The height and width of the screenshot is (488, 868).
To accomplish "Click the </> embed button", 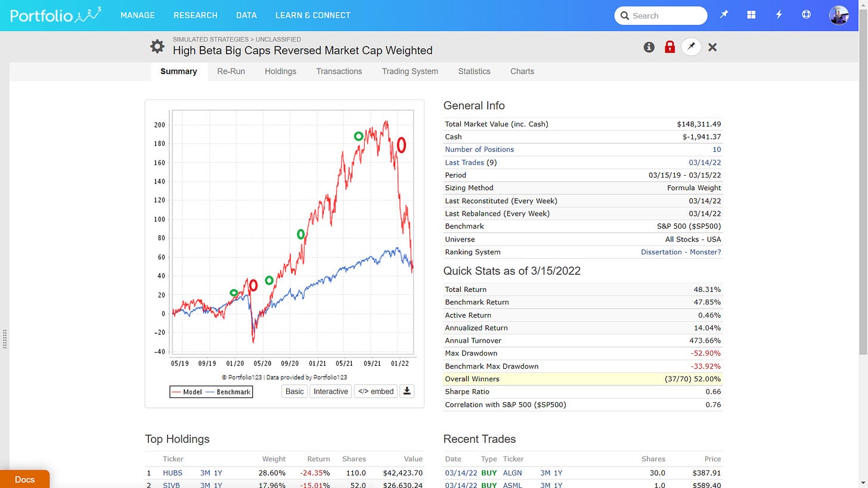I will (x=376, y=391).
